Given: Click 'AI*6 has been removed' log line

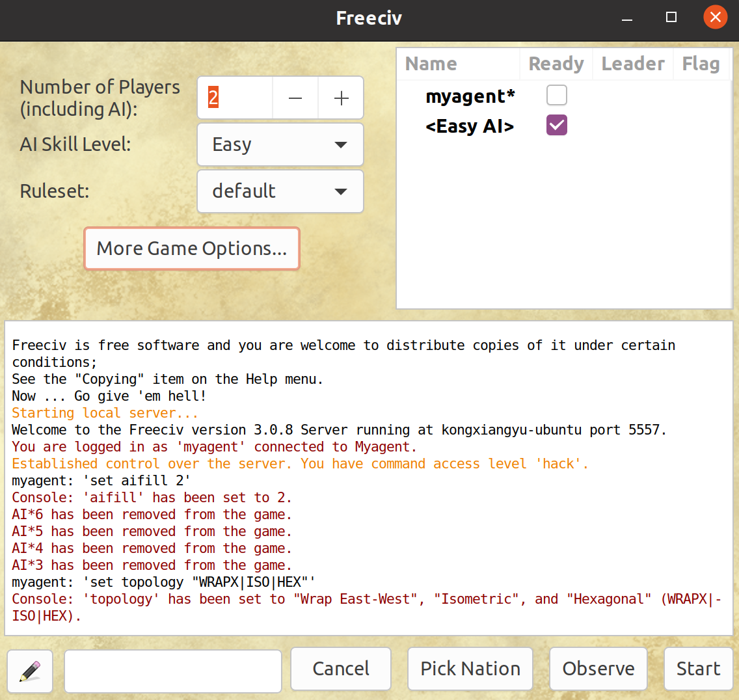Looking at the screenshot, I should (x=152, y=515).
